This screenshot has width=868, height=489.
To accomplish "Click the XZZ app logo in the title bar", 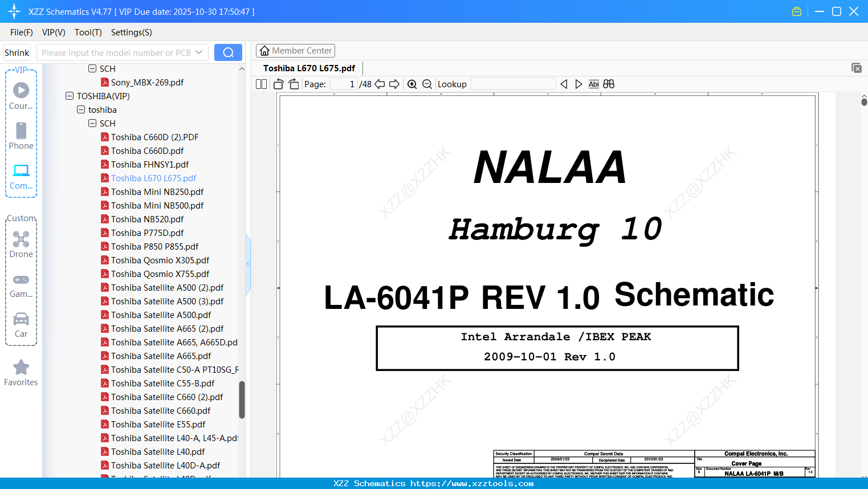I will point(14,11).
